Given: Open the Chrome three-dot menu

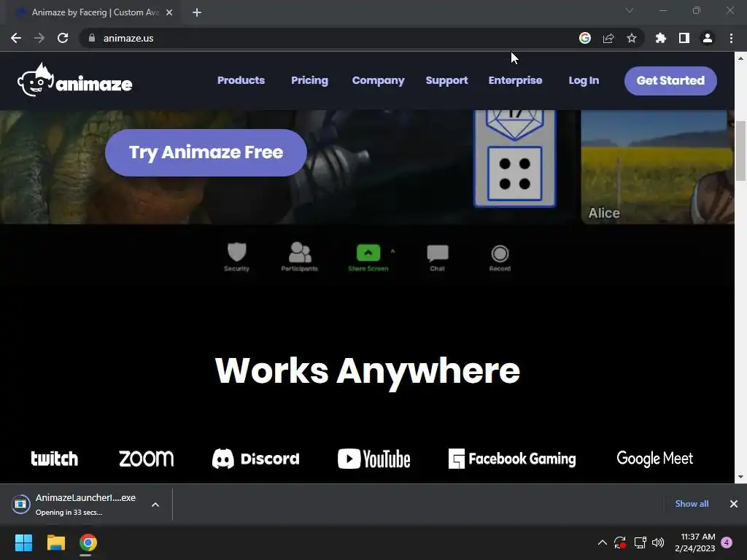Looking at the screenshot, I should click(x=731, y=38).
